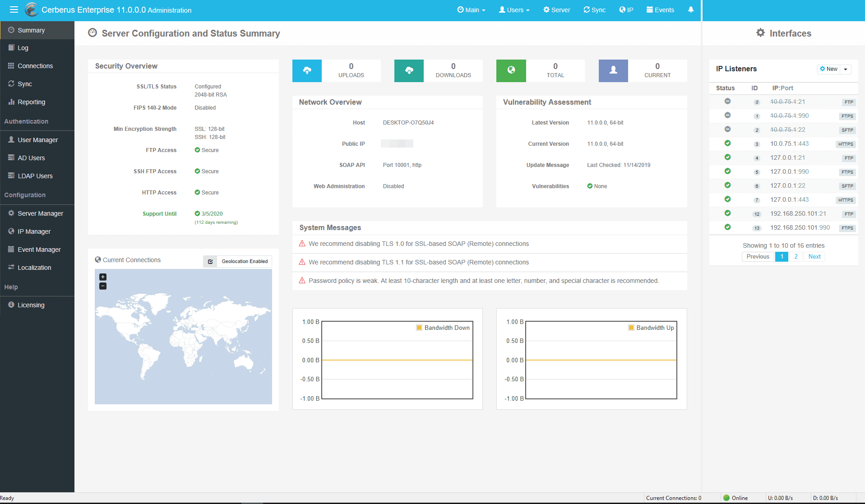This screenshot has height=504, width=865.
Task: Go to Previous listeners page
Action: pos(758,257)
